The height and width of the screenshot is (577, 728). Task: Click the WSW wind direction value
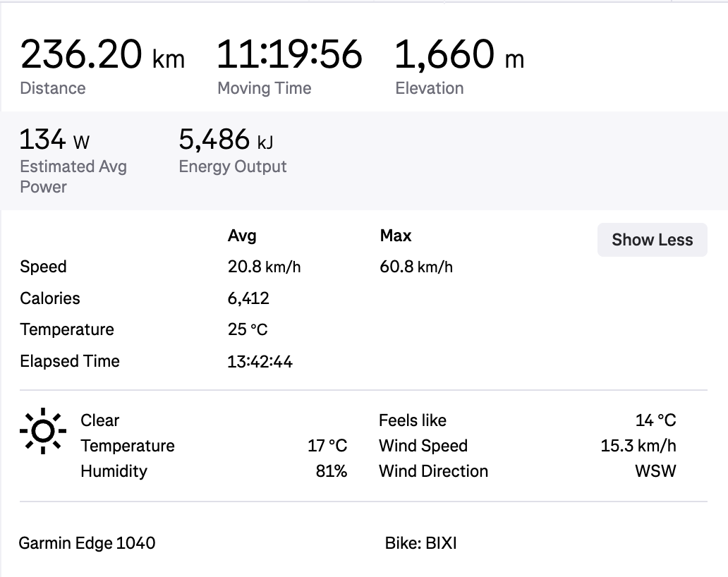[x=655, y=471]
